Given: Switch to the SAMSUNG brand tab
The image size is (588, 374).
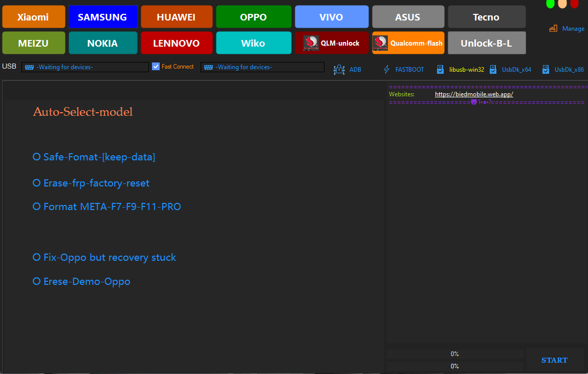Looking at the screenshot, I should [x=102, y=16].
